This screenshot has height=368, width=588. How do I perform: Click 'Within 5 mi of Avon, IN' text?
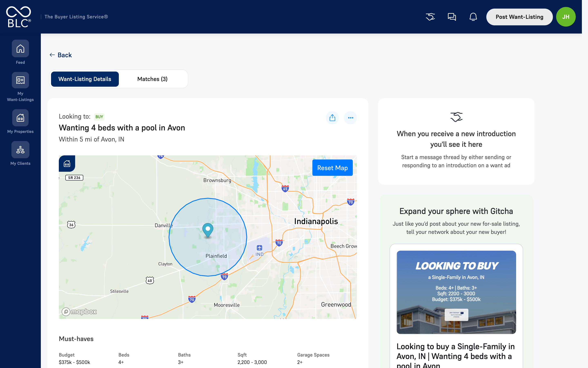92,139
